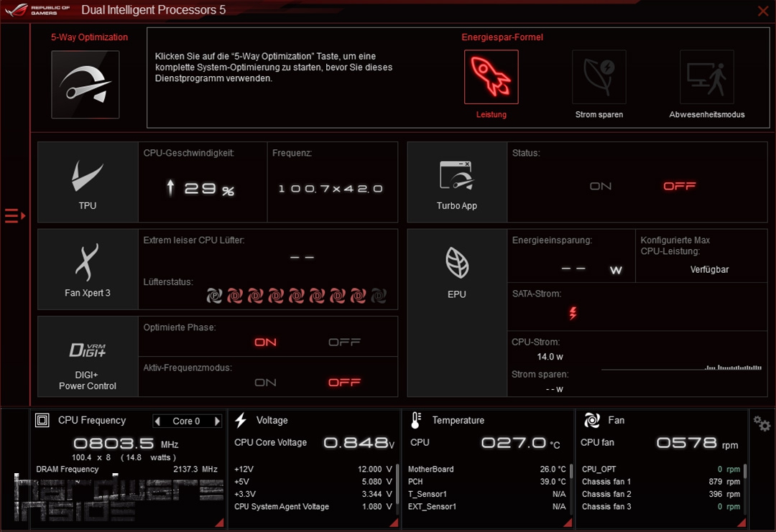Viewport: 776px width, 532px height.
Task: Set Aktiv-Frequenzmodus to ON
Action: (265, 383)
